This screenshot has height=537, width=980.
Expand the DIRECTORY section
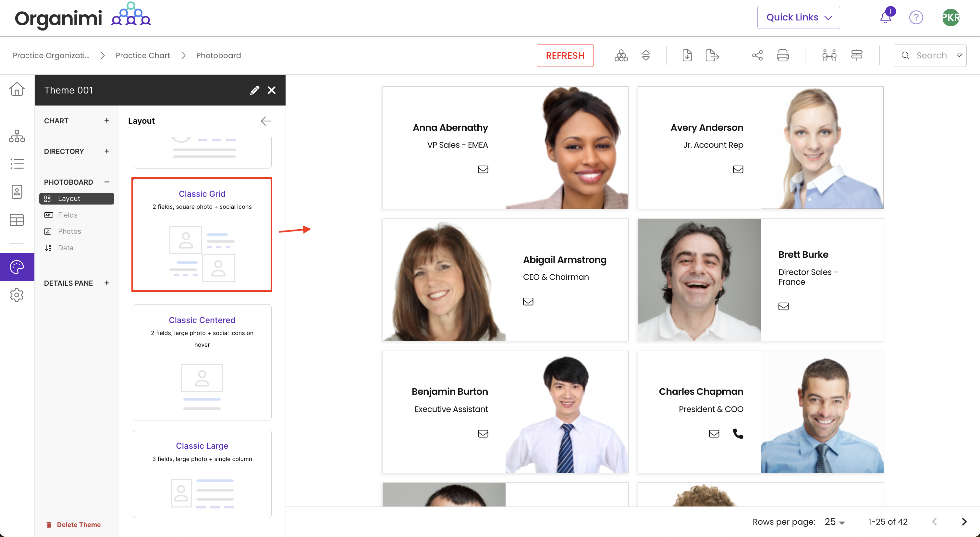107,152
